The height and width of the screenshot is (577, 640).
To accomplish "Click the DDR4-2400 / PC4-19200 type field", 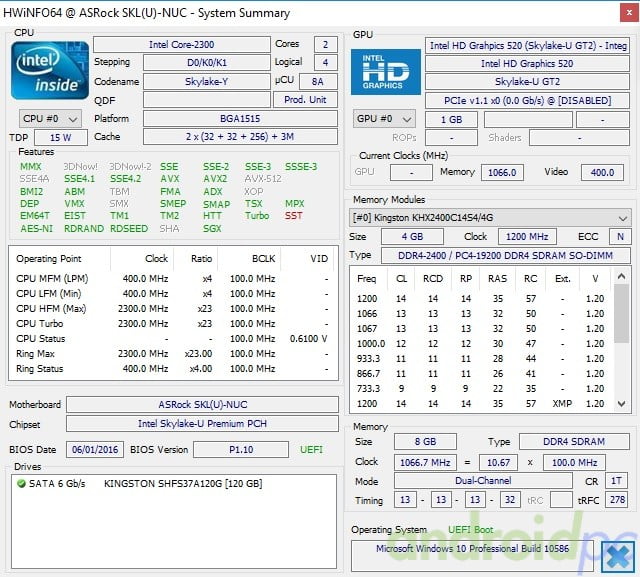I will point(505,255).
